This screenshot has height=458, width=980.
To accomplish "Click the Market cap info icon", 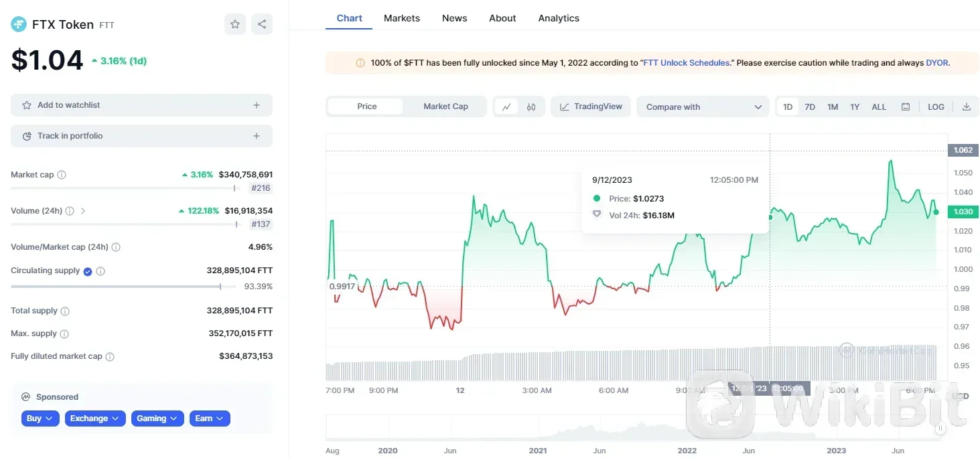I will click(x=62, y=175).
